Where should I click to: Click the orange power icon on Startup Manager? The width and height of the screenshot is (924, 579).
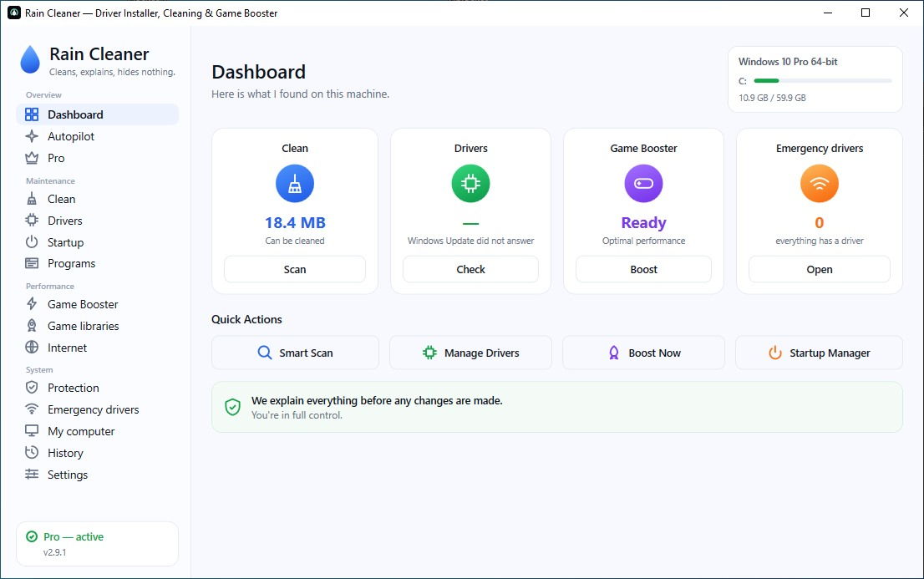(775, 353)
